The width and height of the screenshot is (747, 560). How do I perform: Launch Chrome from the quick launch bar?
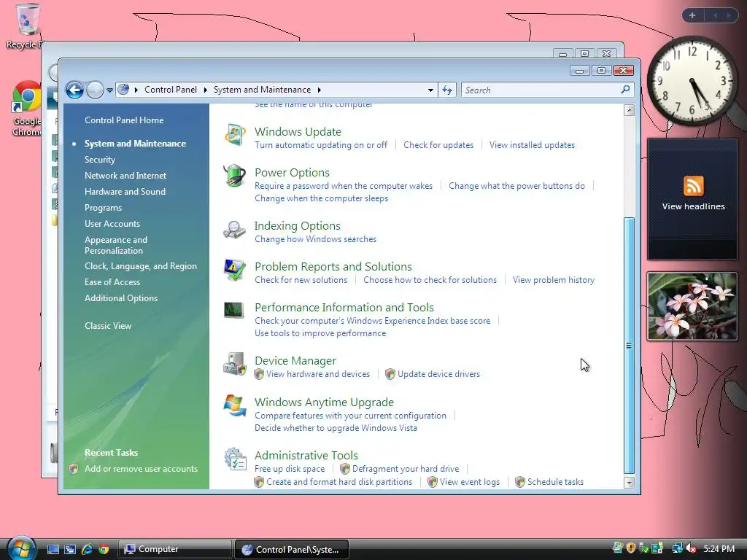104,550
